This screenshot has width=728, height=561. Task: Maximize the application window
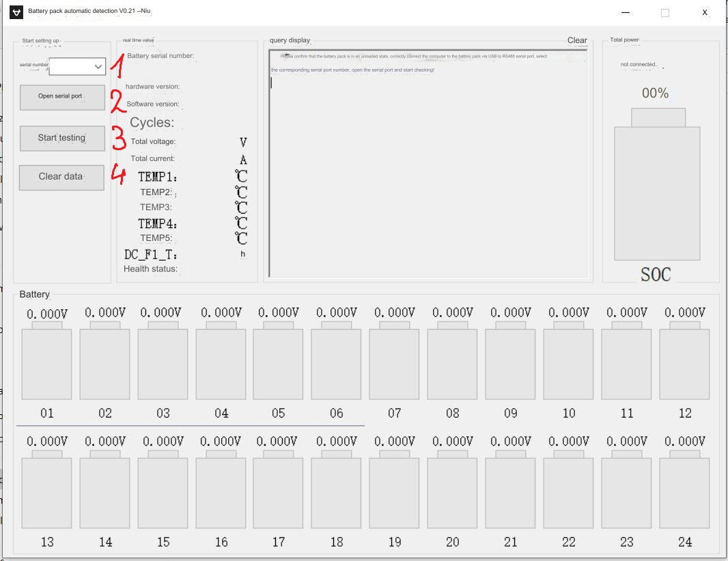click(x=665, y=12)
